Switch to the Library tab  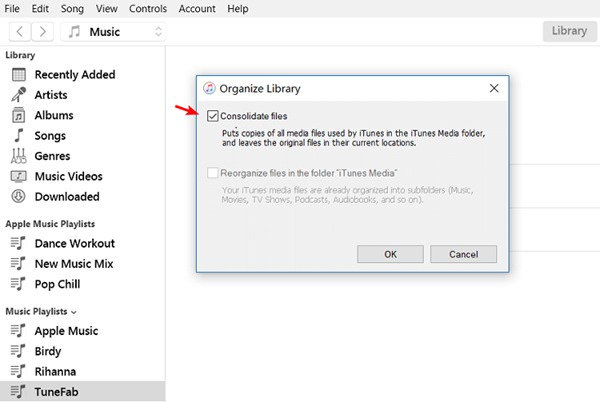pos(570,32)
